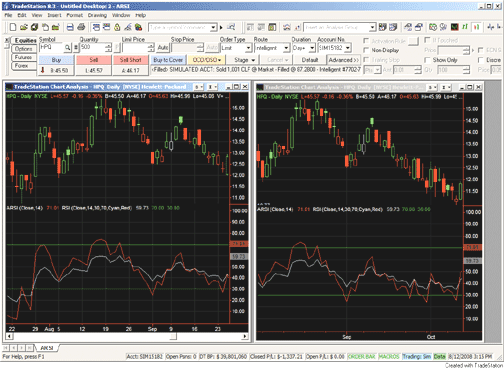Image resolution: width=504 pixels, height=368 pixels.
Task: Click the New document toolbar icon
Action: (x=13, y=27)
